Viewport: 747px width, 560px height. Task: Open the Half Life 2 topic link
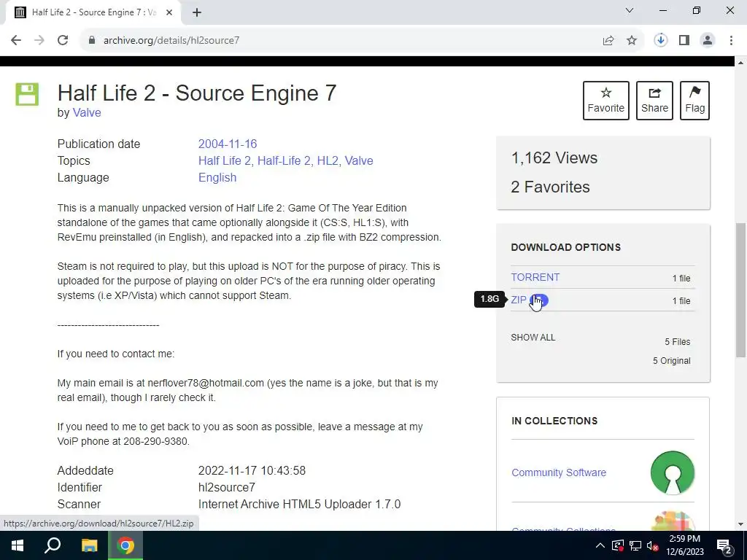pyautogui.click(x=226, y=161)
